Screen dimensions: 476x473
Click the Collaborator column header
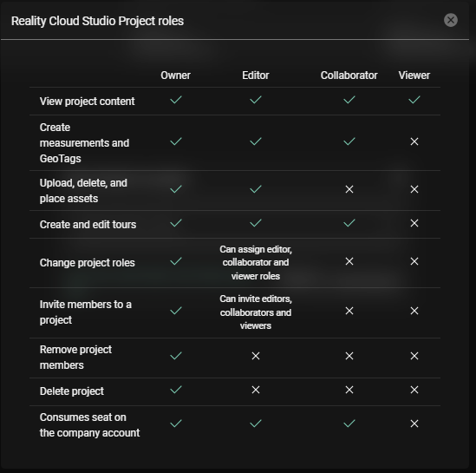point(349,76)
